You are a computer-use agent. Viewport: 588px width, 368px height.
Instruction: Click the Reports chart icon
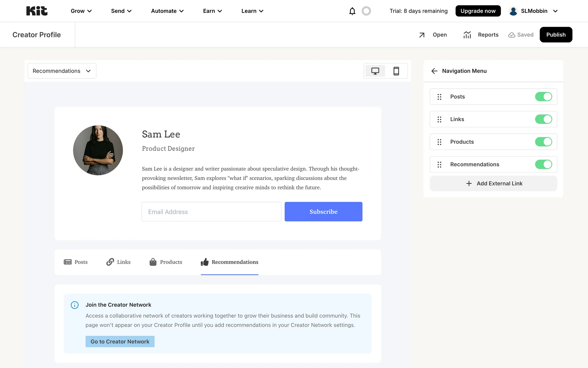coord(467,35)
